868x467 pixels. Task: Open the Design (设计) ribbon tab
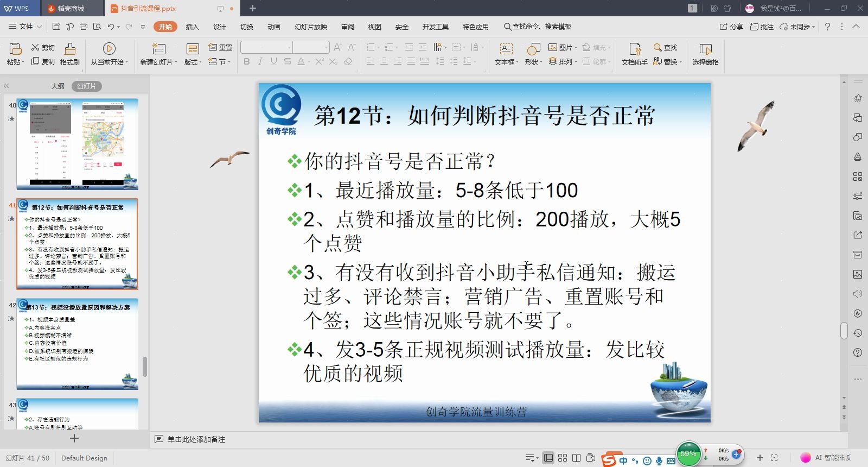click(x=220, y=27)
